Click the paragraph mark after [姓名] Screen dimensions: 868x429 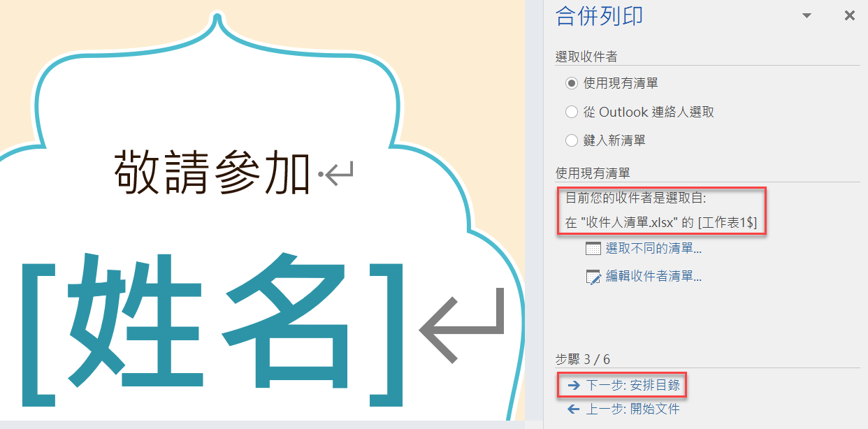pos(461,326)
